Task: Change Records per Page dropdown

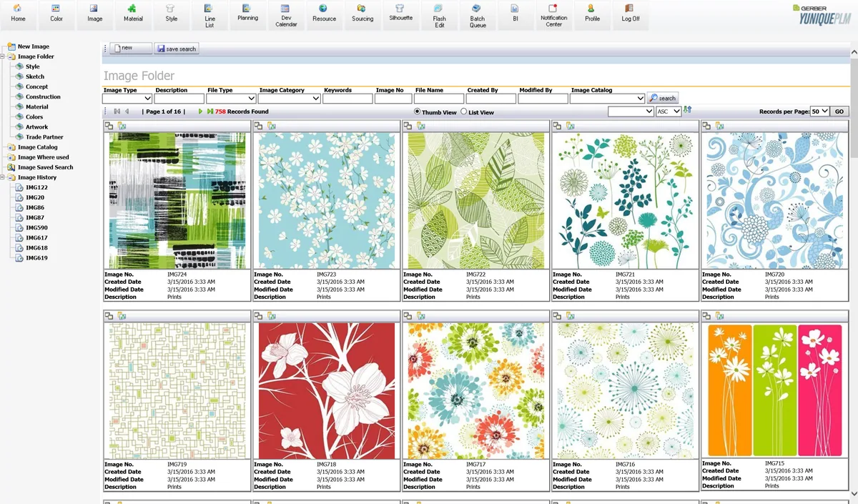Action: tap(820, 111)
